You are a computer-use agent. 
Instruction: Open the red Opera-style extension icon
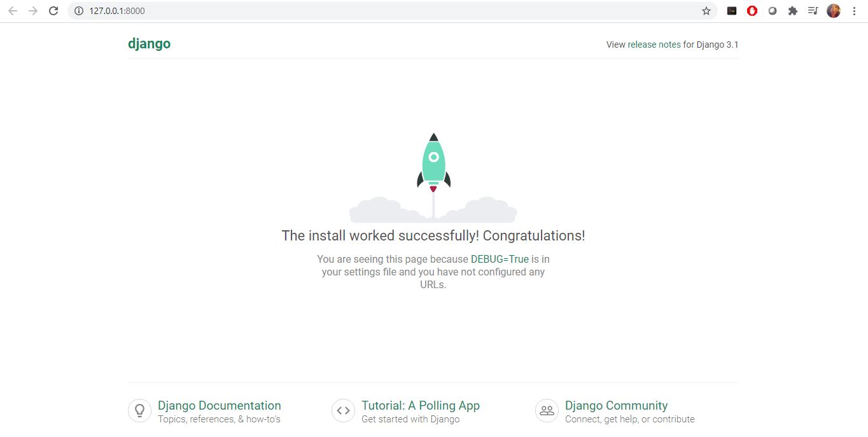click(x=752, y=11)
